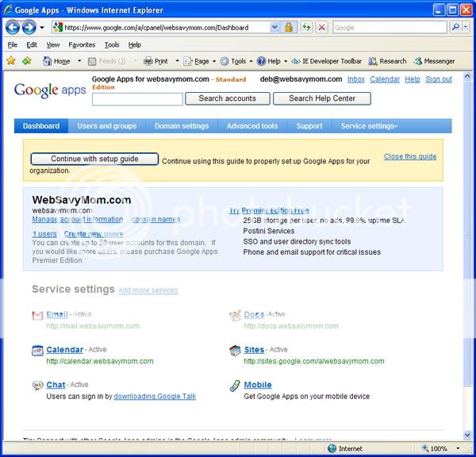Click the Home toolbar icon
Image resolution: width=476 pixels, height=457 pixels.
[48, 61]
